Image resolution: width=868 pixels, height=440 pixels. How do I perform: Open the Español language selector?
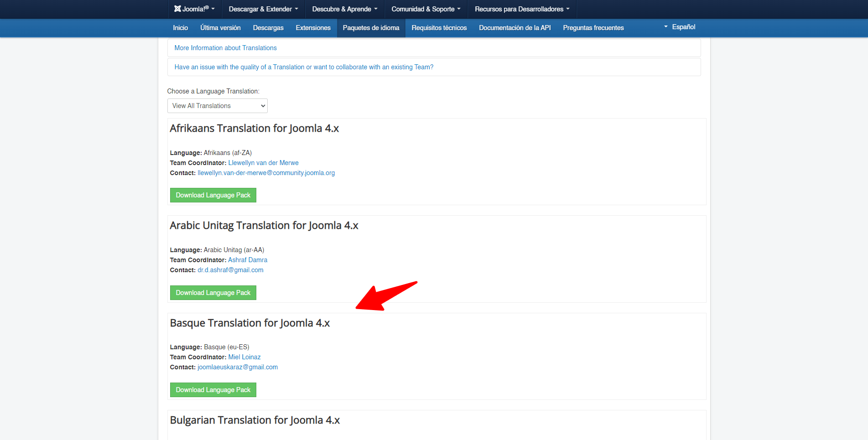coord(680,27)
